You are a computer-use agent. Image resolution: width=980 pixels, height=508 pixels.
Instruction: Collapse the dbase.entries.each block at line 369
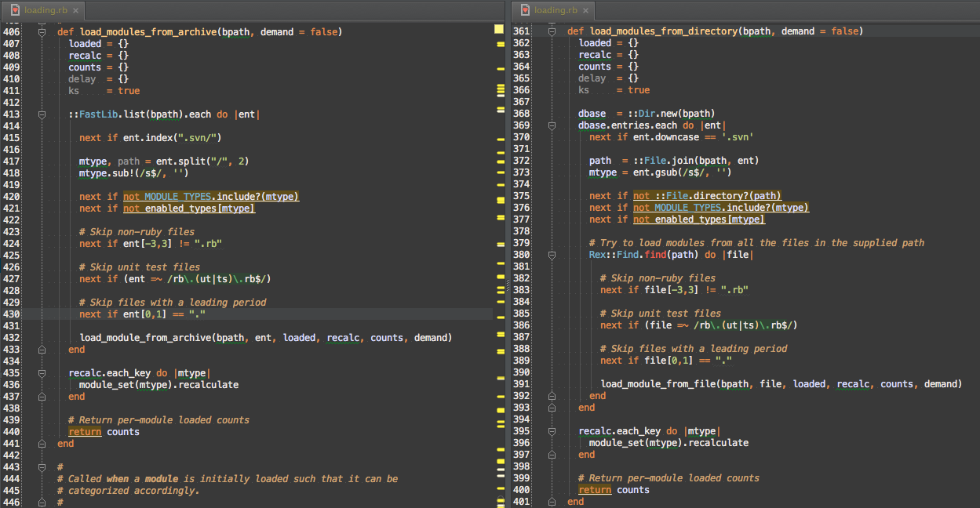coord(551,125)
